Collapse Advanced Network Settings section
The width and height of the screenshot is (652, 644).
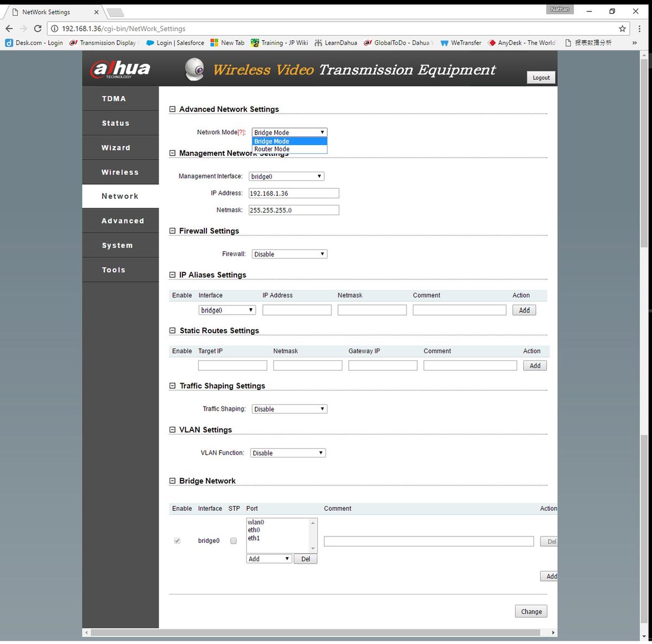pyautogui.click(x=173, y=109)
